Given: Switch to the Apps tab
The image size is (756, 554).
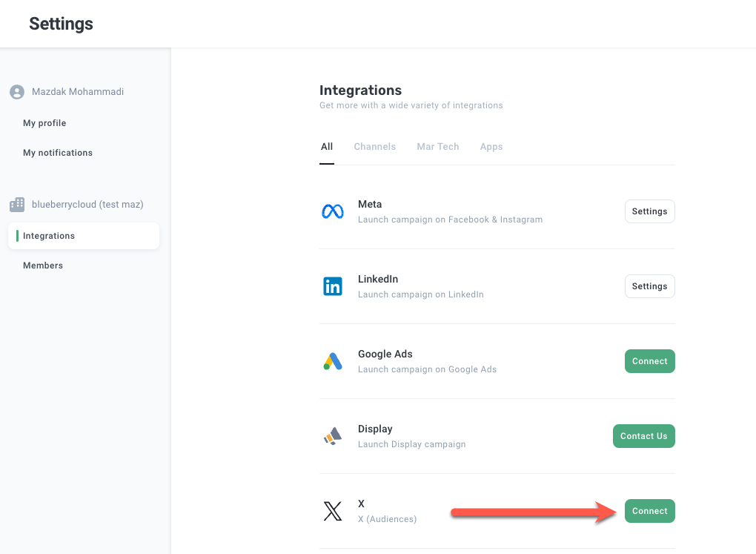Looking at the screenshot, I should pos(491,147).
